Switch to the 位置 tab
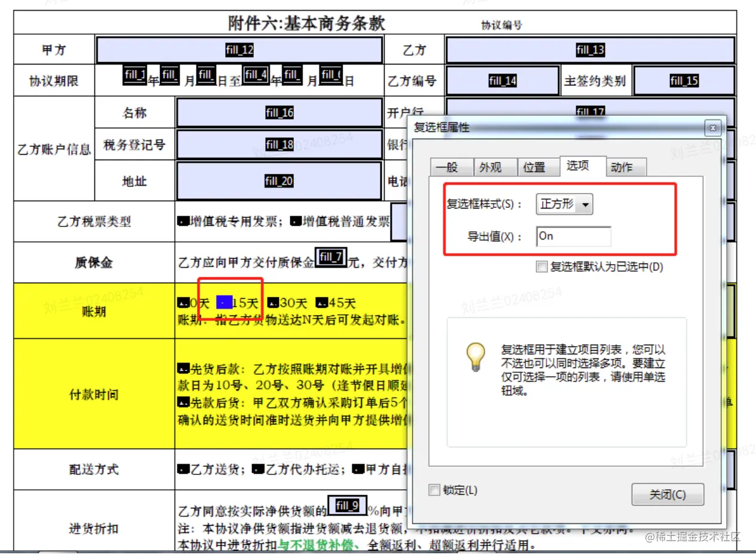Image resolution: width=756 pixels, height=558 pixels. pos(538,167)
